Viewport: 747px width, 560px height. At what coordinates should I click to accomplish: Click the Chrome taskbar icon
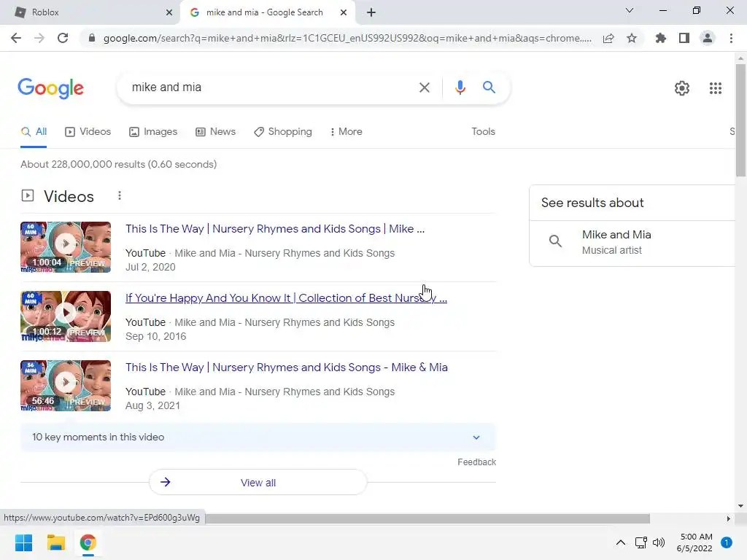pos(88,542)
